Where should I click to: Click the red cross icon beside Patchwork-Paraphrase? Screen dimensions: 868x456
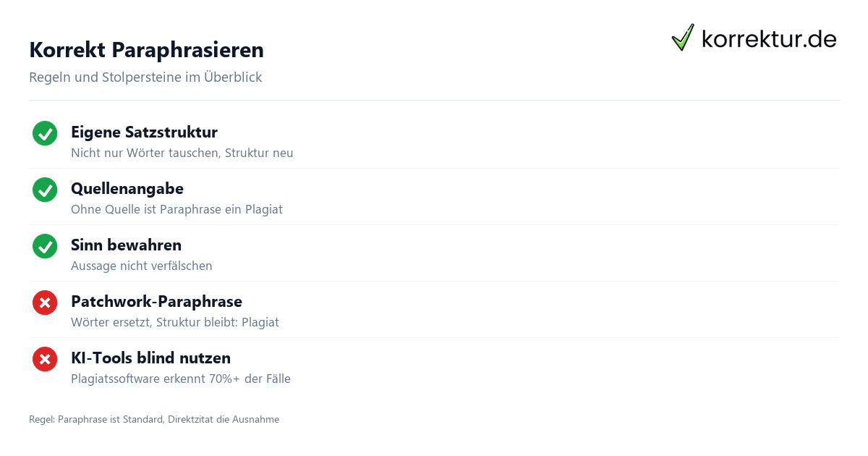(x=45, y=303)
